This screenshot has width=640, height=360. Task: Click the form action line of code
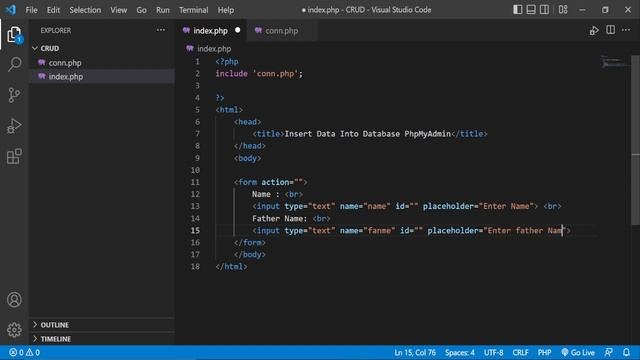(271, 182)
